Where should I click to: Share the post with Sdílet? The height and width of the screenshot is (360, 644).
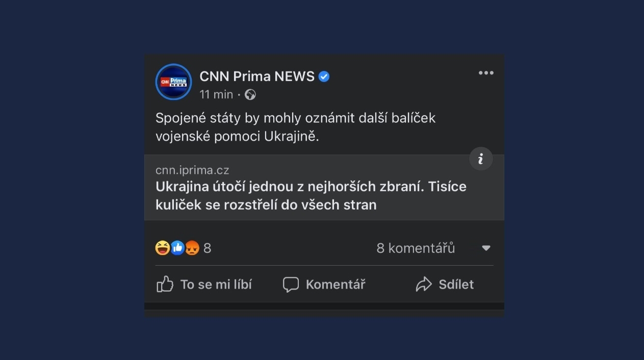click(445, 285)
